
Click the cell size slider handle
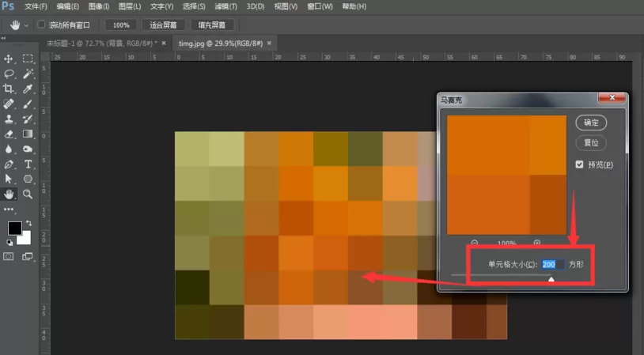click(551, 279)
